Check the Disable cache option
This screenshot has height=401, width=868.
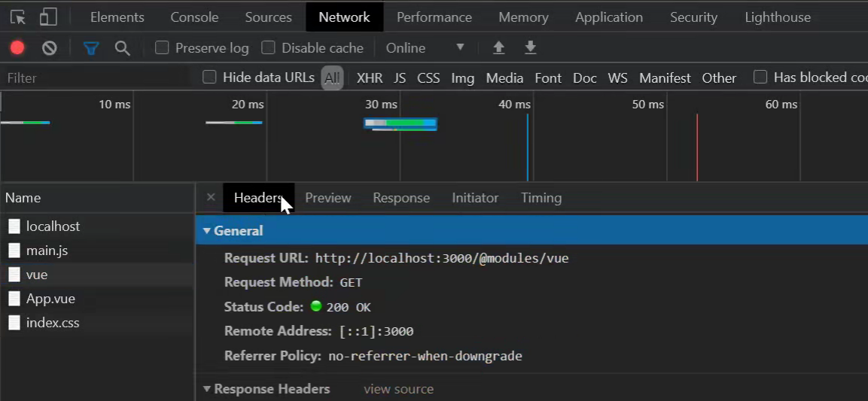(268, 48)
